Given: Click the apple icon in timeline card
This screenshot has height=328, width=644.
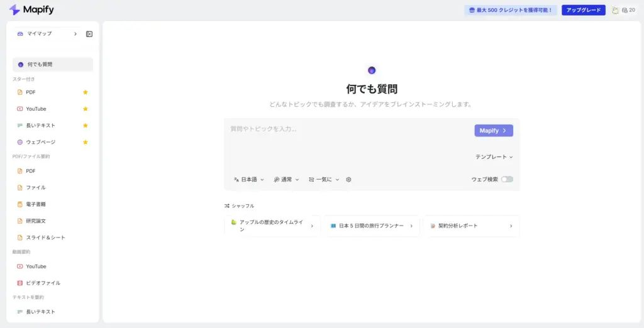Looking at the screenshot, I should tap(234, 222).
